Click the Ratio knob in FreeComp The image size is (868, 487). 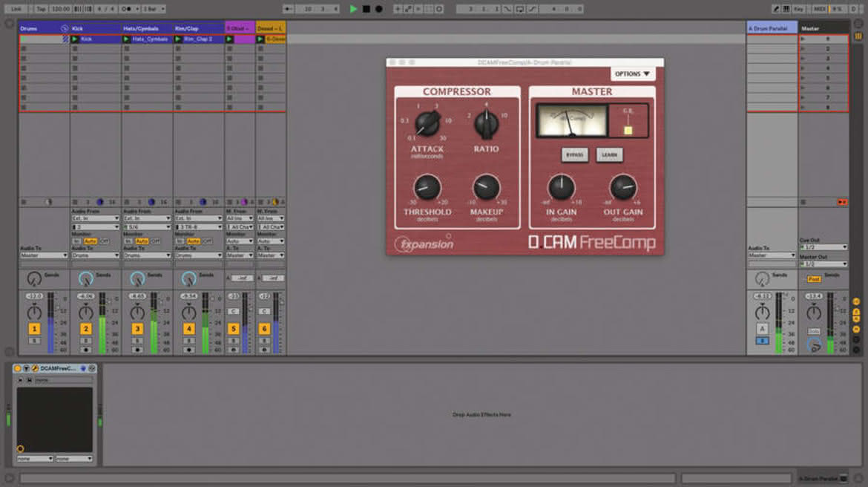(x=486, y=123)
